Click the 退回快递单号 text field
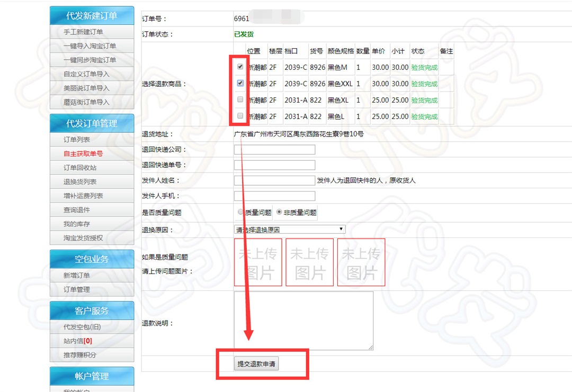This screenshot has width=572, height=392. 274,165
